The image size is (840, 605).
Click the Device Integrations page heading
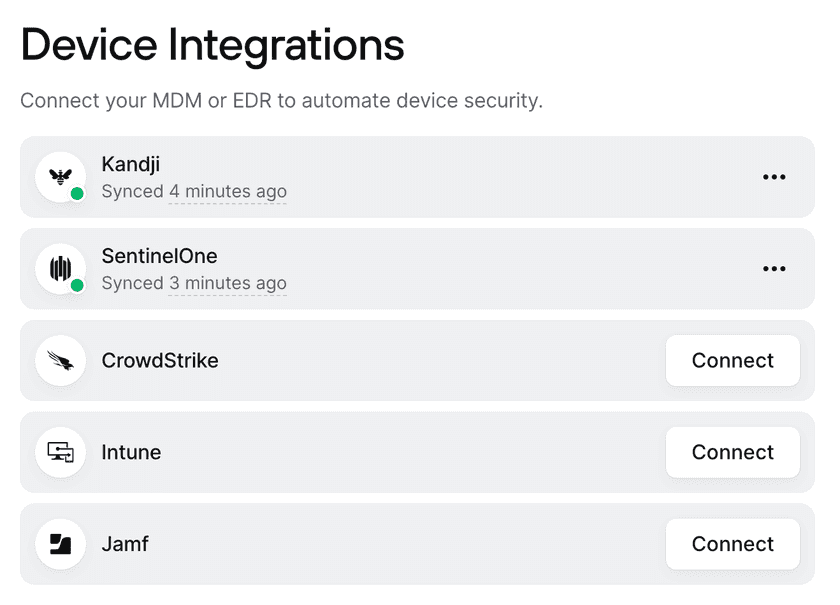pos(212,45)
